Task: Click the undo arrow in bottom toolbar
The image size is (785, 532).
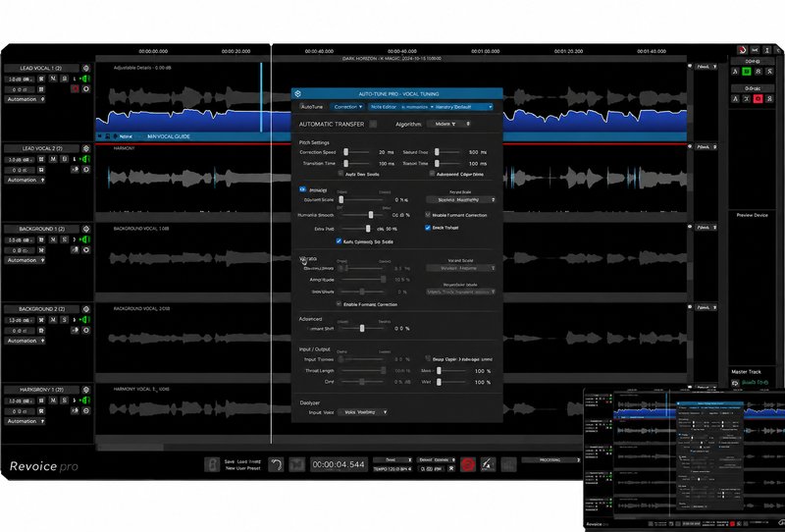Action: click(276, 464)
